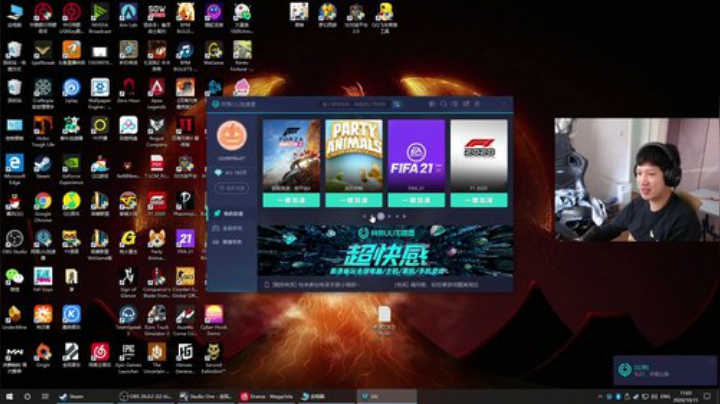Open Party Animals desktop shortcut
The height and width of the screenshot is (404, 720).
tap(157, 246)
